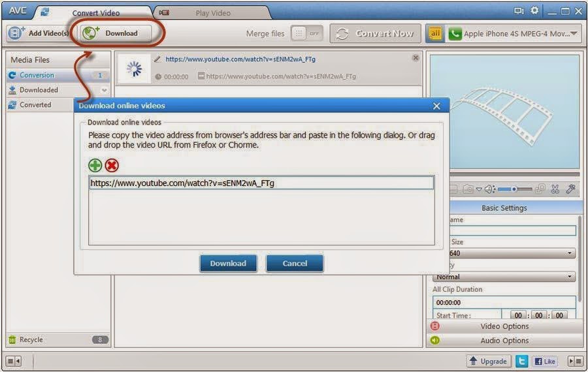The width and height of the screenshot is (588, 372).
Task: Click the magic wand effects icon
Action: click(x=571, y=189)
